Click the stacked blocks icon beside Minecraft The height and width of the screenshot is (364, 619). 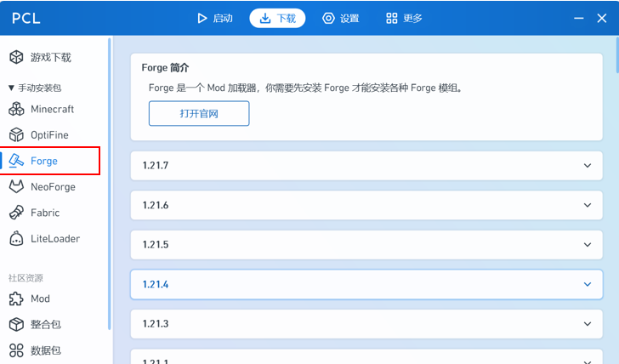(16, 109)
